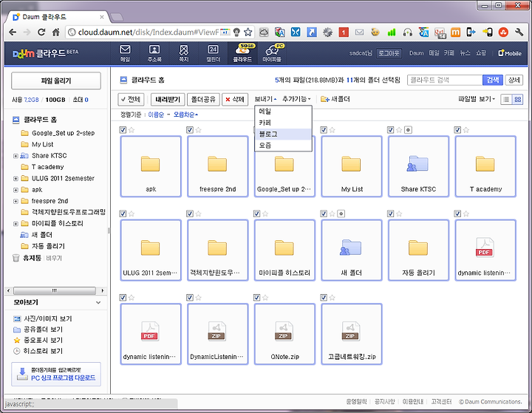The height and width of the screenshot is (413, 532).
Task: Star the T academy folder
Action: tap(465, 130)
